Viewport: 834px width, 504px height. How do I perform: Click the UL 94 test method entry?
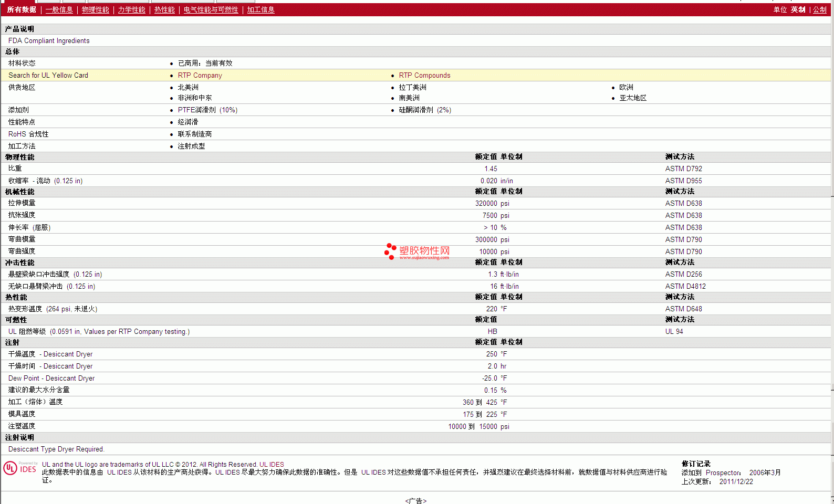[674, 331]
